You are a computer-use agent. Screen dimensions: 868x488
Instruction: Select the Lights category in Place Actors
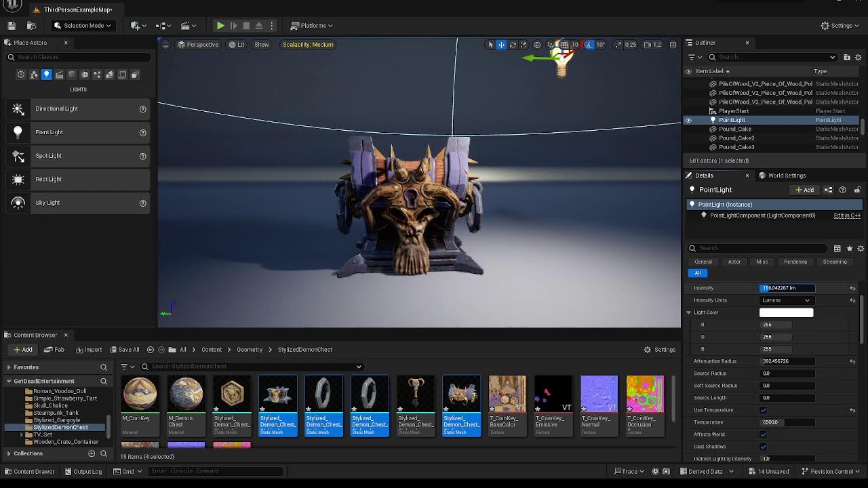[46, 75]
